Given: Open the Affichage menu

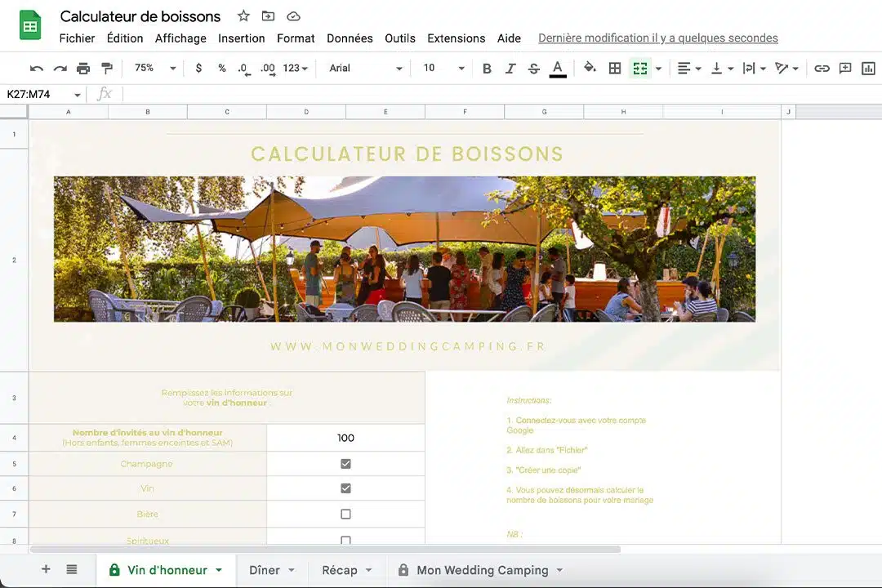Looking at the screenshot, I should pos(180,38).
